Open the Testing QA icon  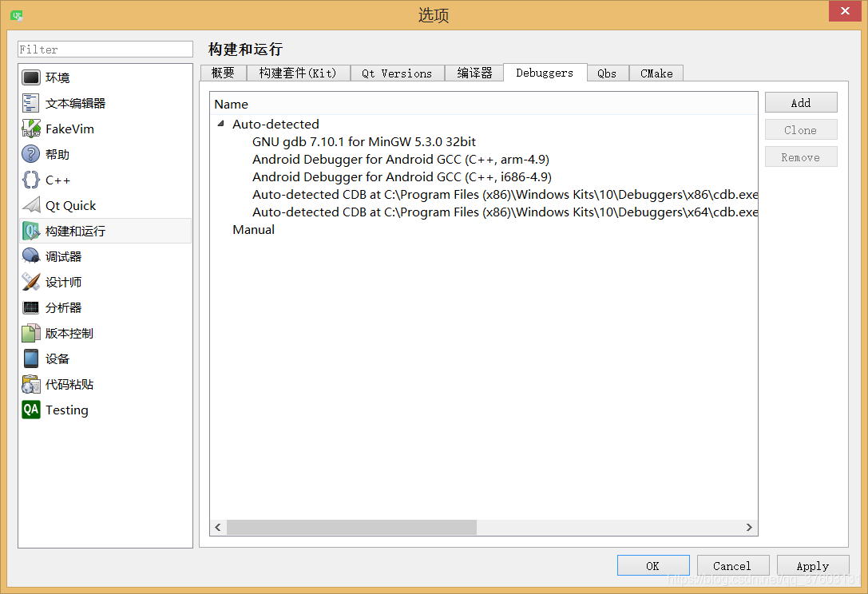pos(31,410)
